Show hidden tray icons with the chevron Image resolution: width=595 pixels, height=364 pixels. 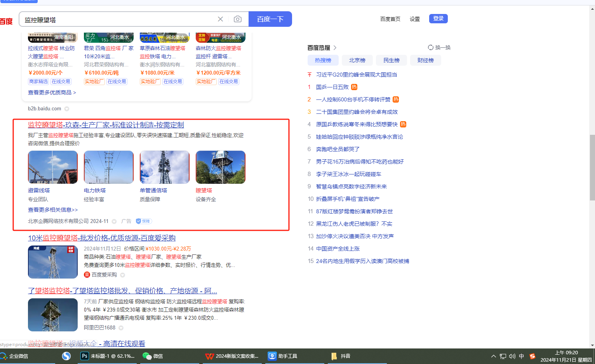[x=493, y=356]
